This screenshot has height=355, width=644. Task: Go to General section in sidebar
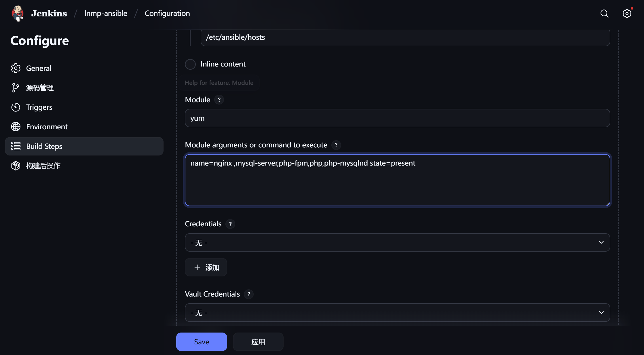[x=39, y=68]
